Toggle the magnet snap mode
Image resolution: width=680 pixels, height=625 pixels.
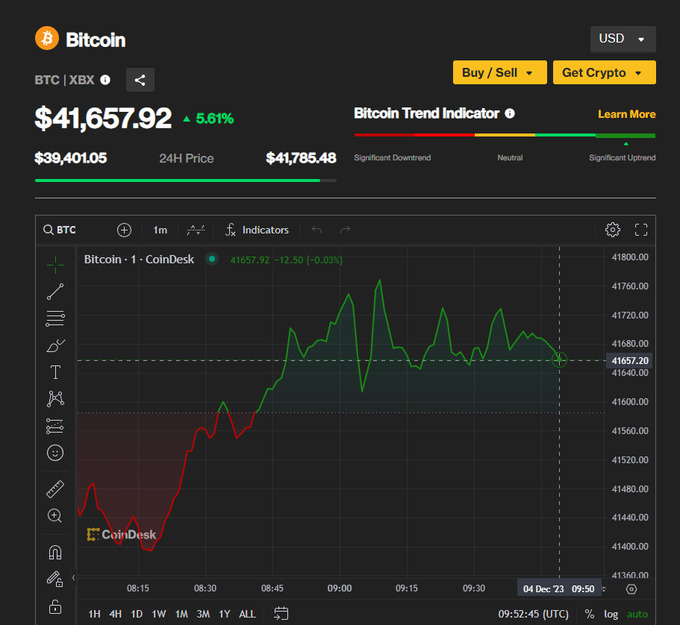(x=55, y=552)
